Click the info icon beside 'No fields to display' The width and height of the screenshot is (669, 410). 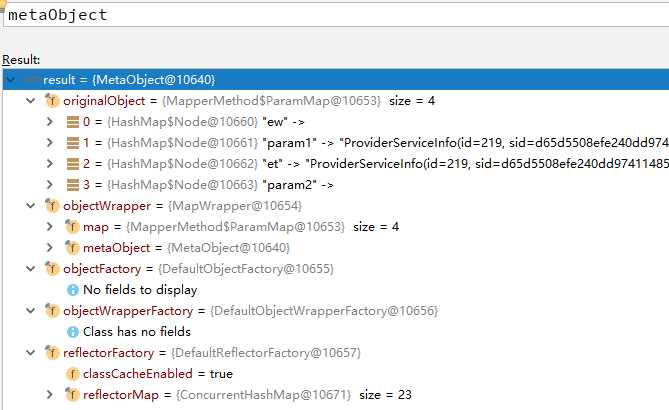point(72,289)
